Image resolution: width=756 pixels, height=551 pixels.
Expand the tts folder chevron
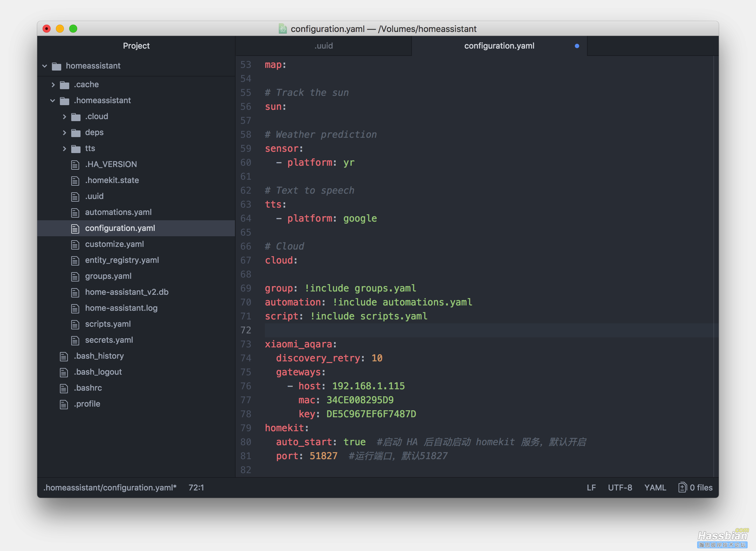(64, 149)
